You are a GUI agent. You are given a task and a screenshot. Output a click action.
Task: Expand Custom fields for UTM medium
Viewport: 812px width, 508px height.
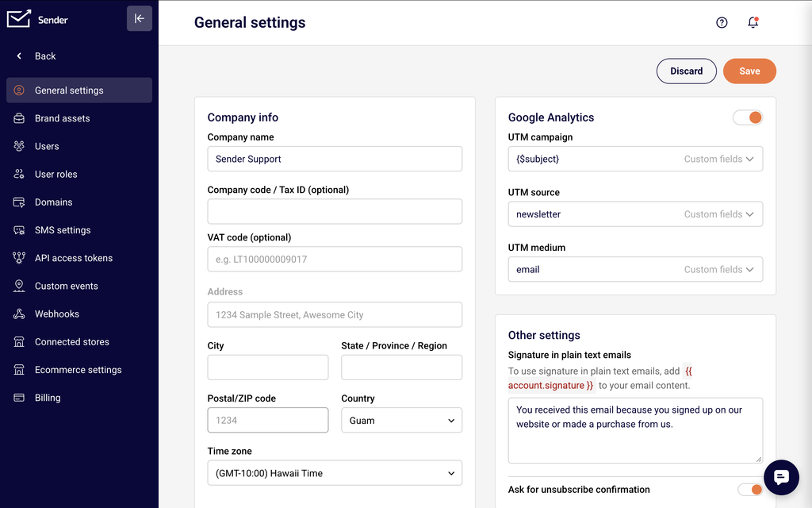coord(718,270)
